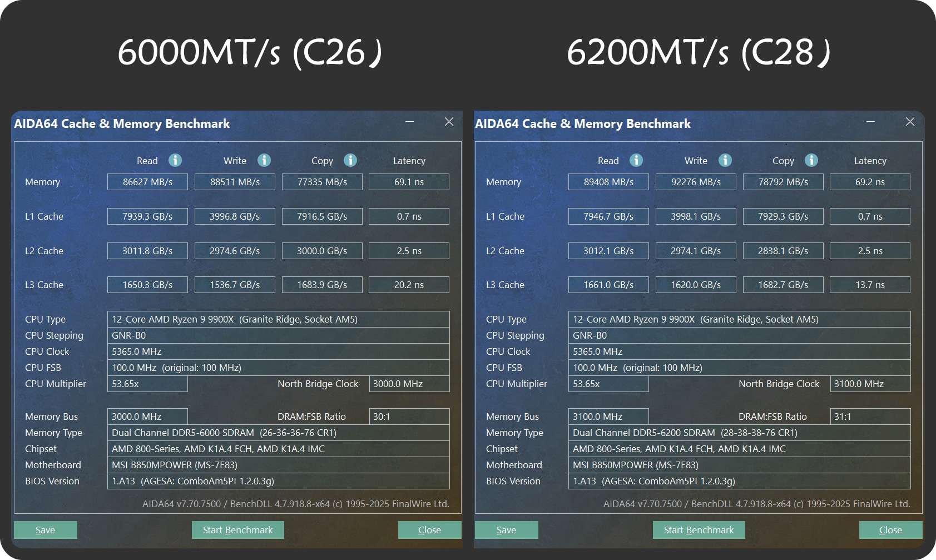
Task: Click the Read info icon in the 6000MT/s window
Action: pos(175,160)
